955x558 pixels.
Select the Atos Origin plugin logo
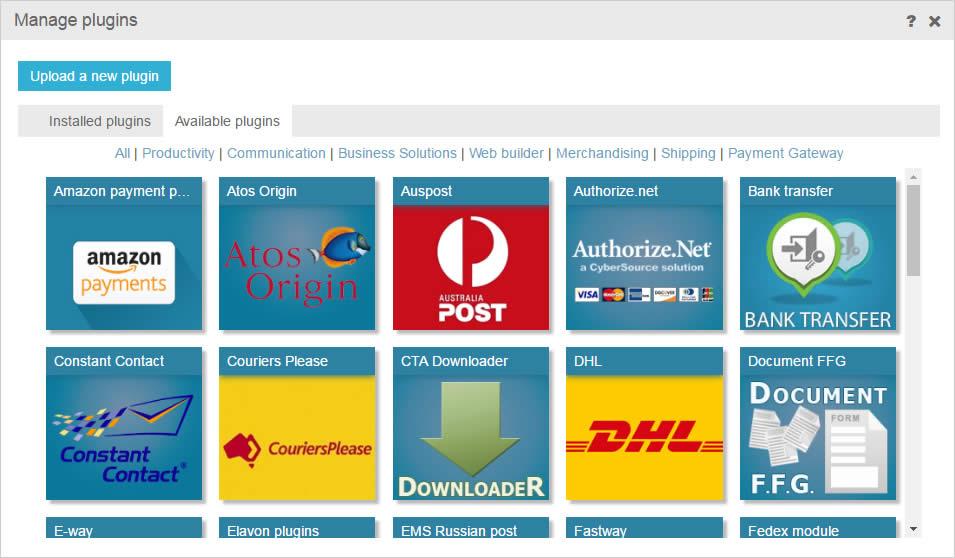click(297, 268)
